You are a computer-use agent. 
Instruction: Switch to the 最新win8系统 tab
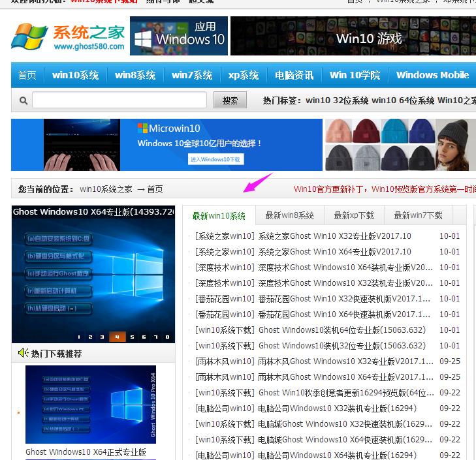coord(289,215)
